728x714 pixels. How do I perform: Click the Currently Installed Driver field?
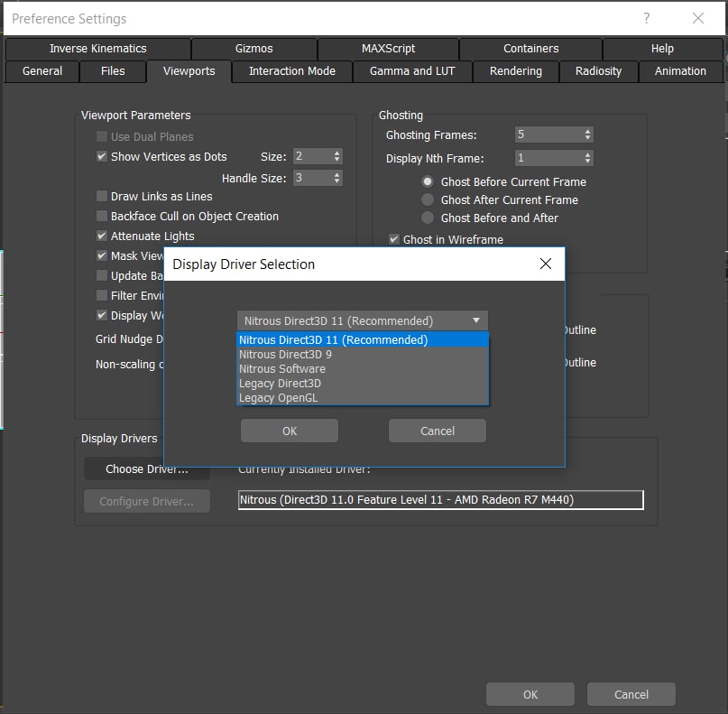pyautogui.click(x=440, y=500)
